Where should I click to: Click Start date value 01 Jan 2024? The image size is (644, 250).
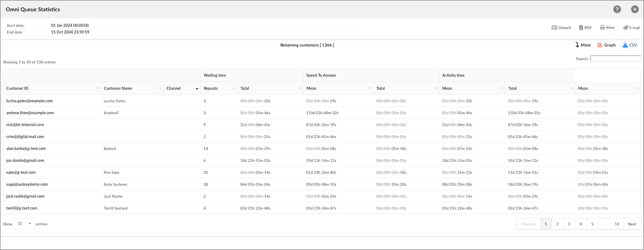pyautogui.click(x=70, y=25)
